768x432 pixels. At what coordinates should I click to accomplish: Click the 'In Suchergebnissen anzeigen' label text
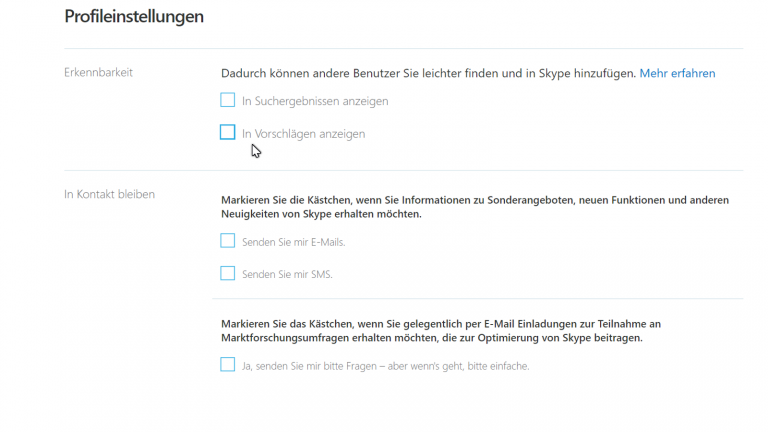coord(315,101)
